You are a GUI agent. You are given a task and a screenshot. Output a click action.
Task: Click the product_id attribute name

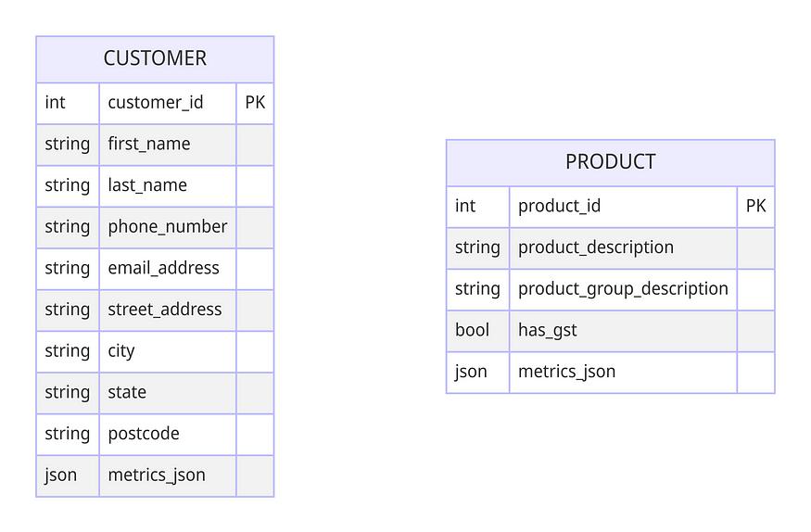coord(559,206)
